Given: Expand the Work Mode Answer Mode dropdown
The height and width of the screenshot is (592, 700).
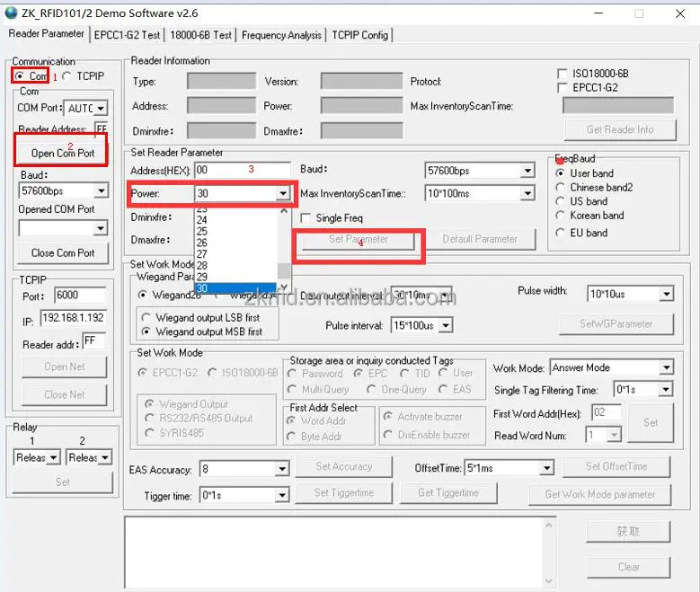Looking at the screenshot, I should point(665,368).
